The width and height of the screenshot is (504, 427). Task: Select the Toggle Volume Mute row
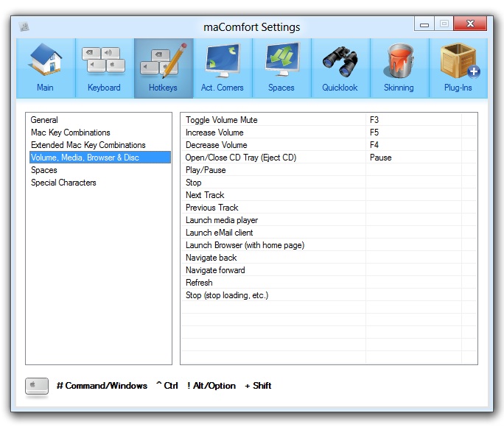click(x=329, y=120)
